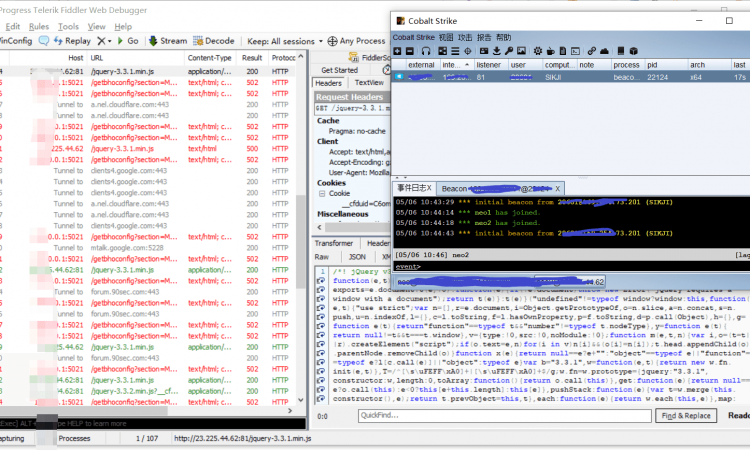Switch to the Get Started tab

(339, 70)
